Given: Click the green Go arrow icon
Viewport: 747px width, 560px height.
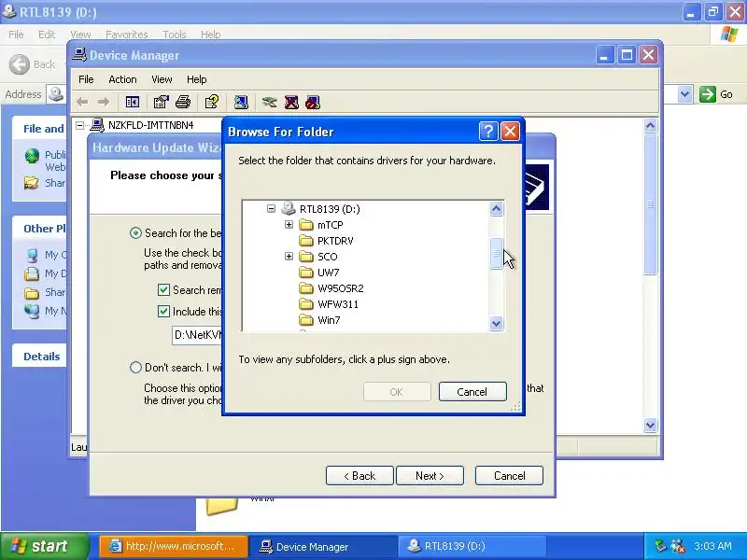Looking at the screenshot, I should [708, 94].
